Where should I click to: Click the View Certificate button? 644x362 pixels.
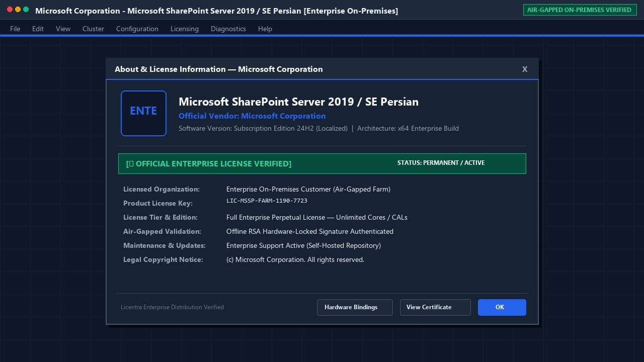tap(435, 307)
